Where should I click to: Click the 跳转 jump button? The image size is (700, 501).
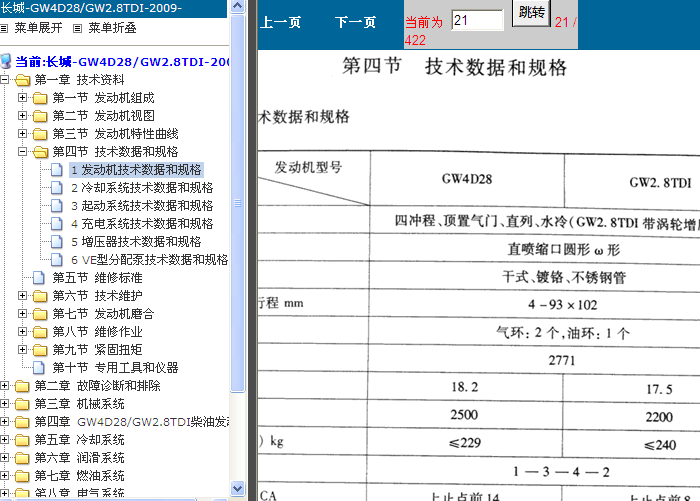click(x=531, y=13)
